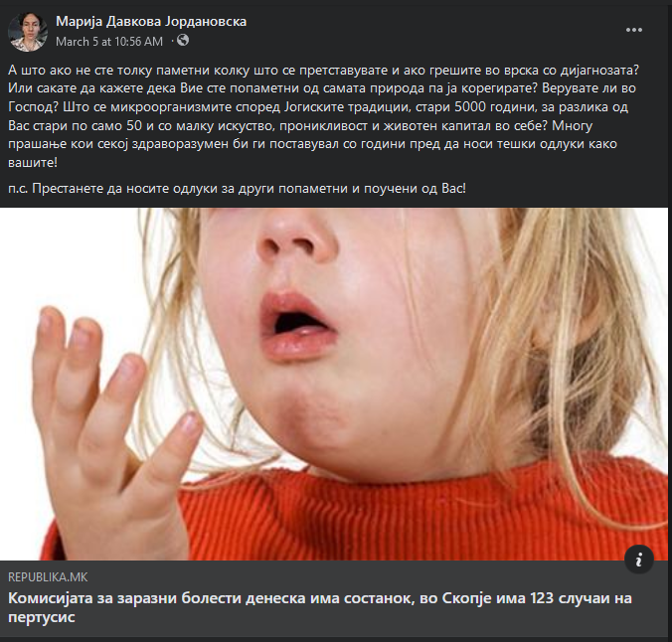Screen dimensions: 672x642
Task: Click the postscript line starting "п.с. Престанете"
Action: (237, 188)
